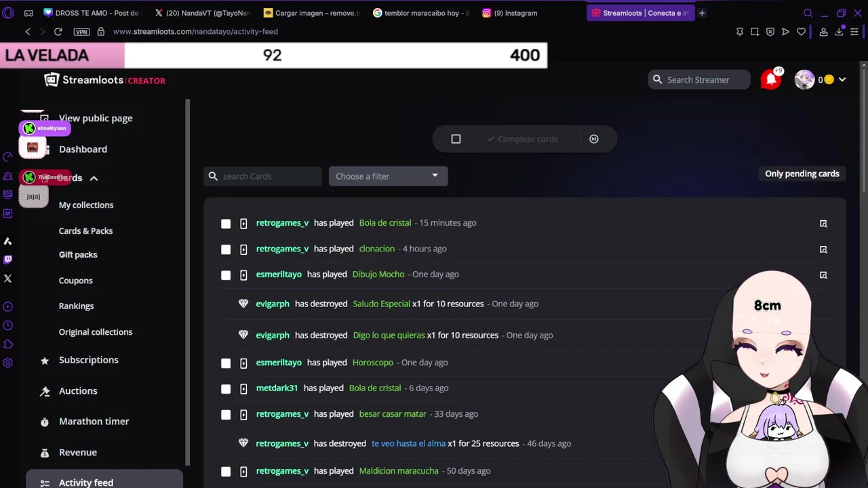Collapse the Cards section chevron in sidebar

click(94, 178)
